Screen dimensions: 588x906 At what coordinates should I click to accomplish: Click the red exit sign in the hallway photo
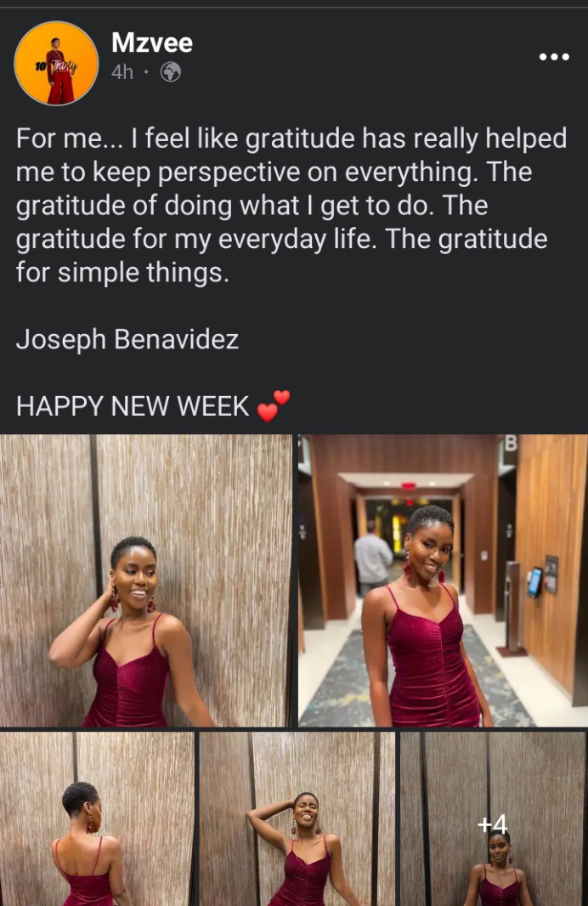click(x=409, y=485)
